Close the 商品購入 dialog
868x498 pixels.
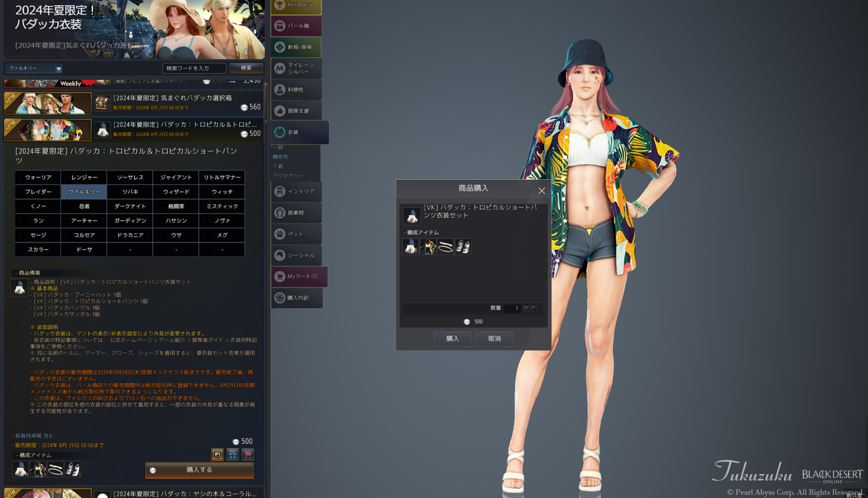tap(542, 191)
